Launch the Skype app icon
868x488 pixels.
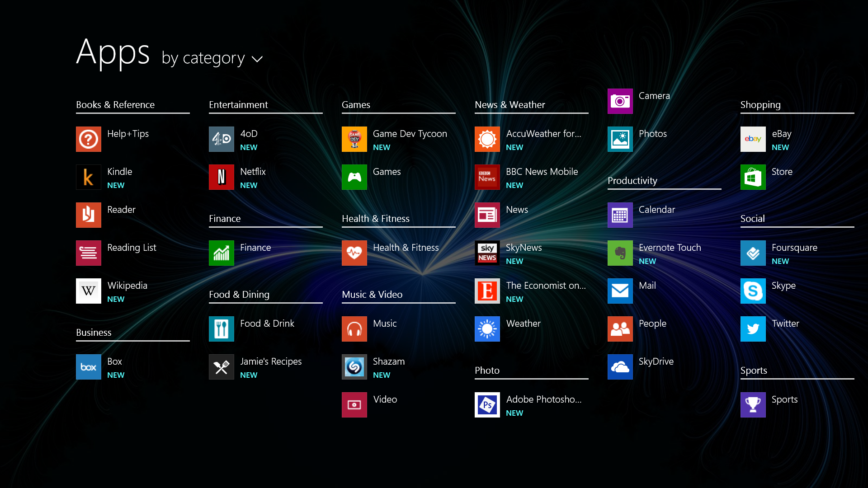[753, 291]
